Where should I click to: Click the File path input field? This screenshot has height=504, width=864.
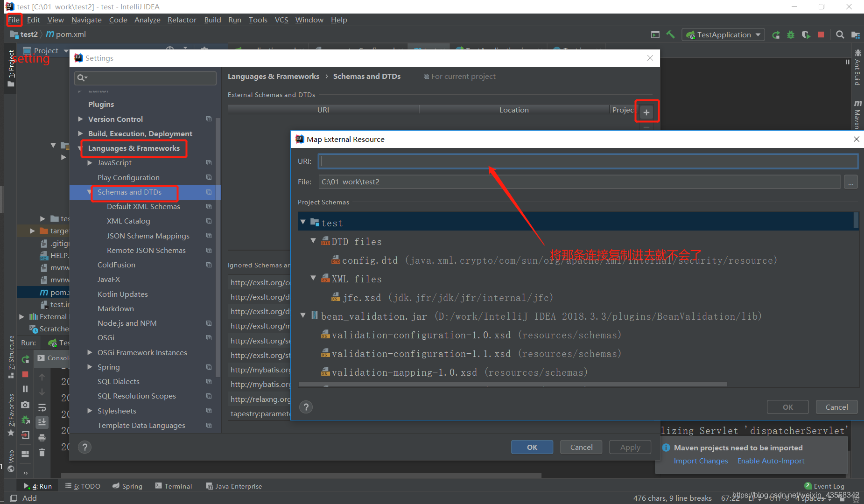(579, 182)
